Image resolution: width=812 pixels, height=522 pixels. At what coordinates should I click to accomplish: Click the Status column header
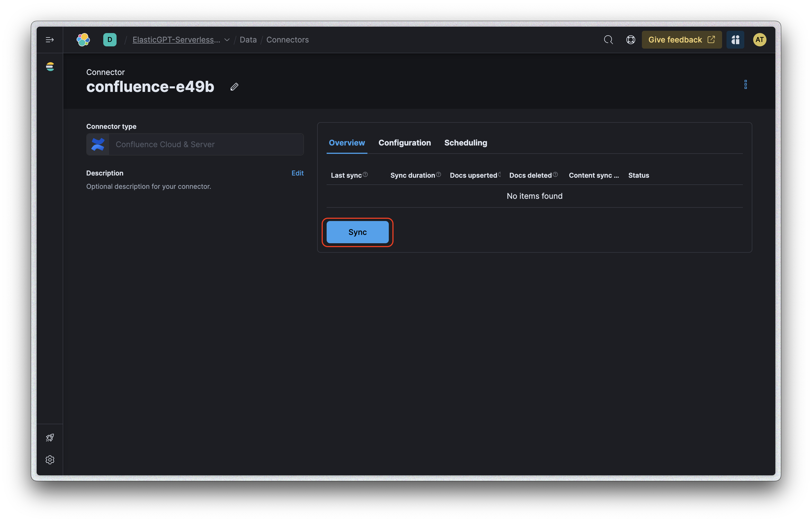coord(639,175)
